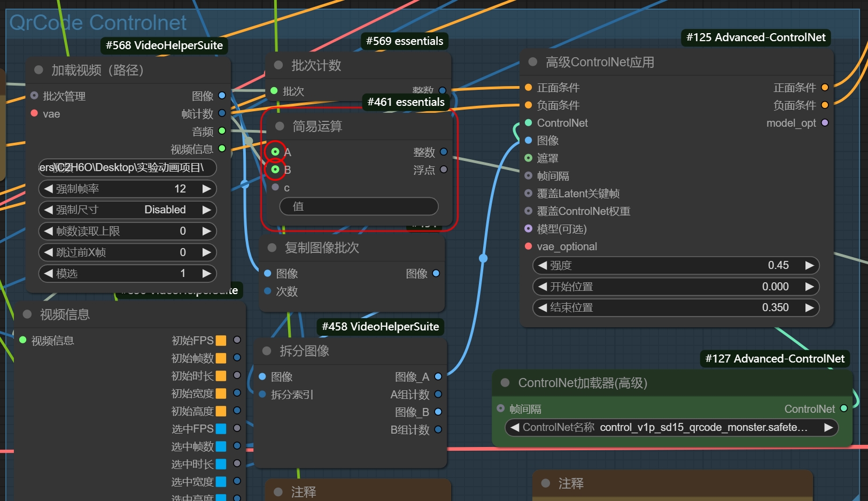This screenshot has width=868, height=501.
Task: Click the 视频信息 input dot on 视频信息 node
Action: pos(22,340)
